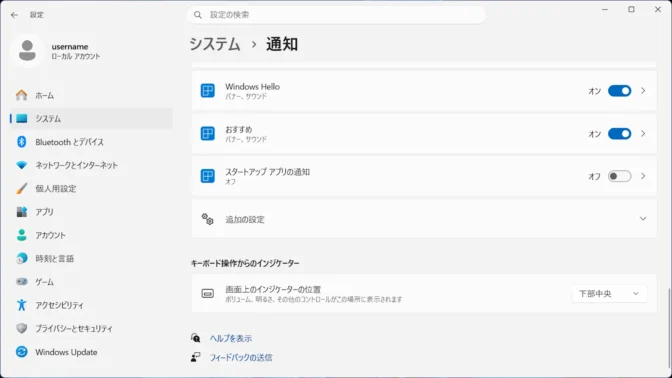Open スタートアップ アプリの通知 details chevron
This screenshot has width=672, height=378.
(643, 176)
